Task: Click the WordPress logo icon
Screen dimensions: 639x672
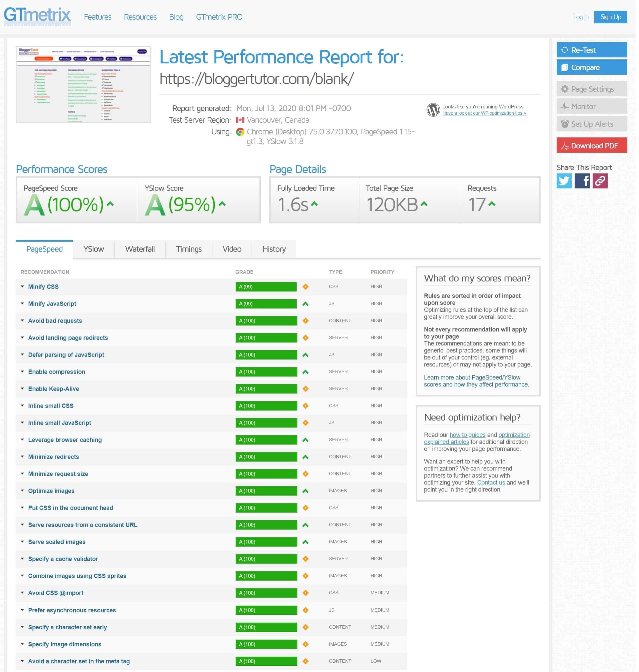Action: (x=433, y=110)
